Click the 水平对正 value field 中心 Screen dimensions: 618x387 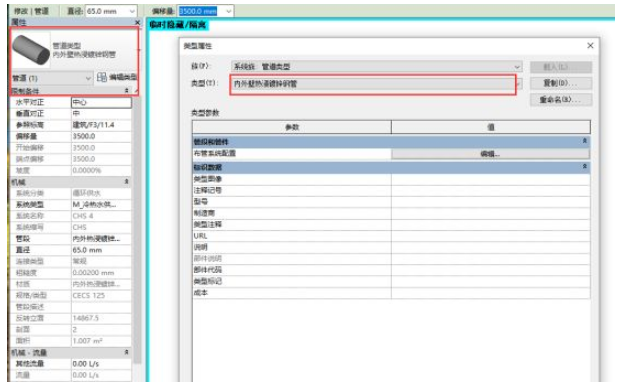coord(101,102)
